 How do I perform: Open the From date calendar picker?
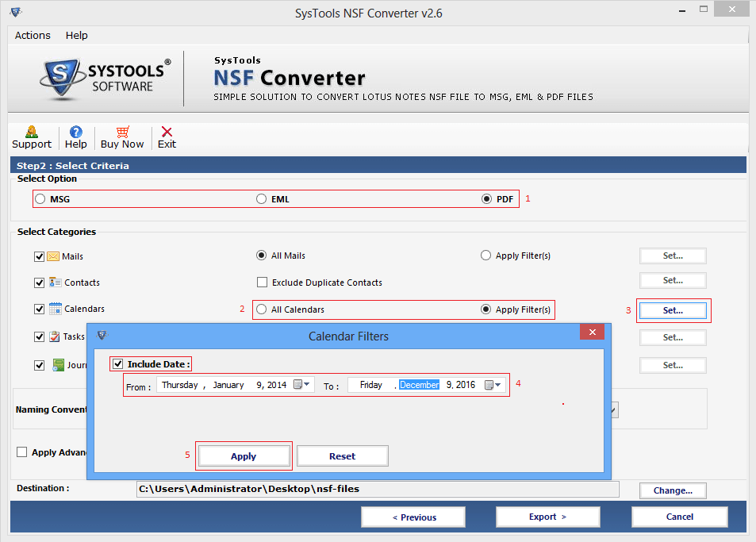pyautogui.click(x=301, y=384)
